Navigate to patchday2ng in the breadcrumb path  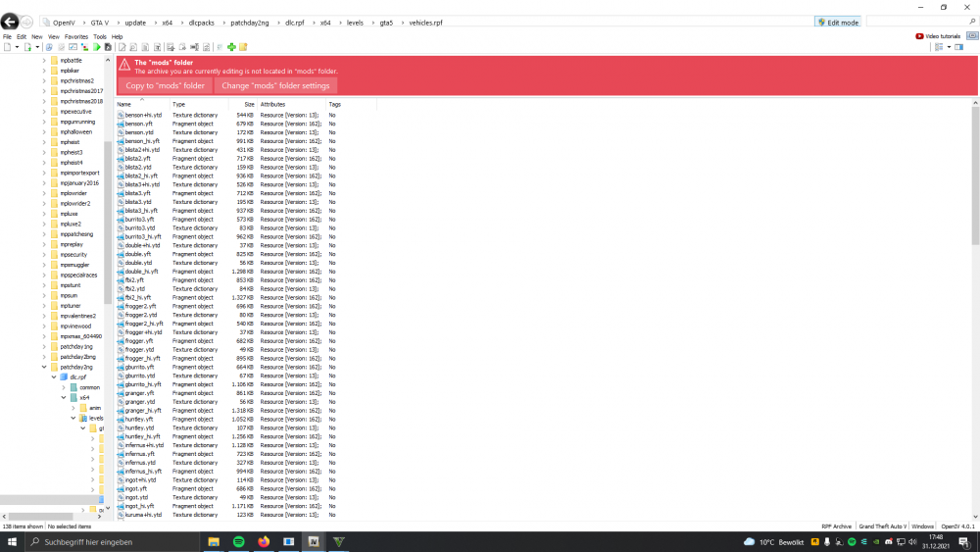pos(249,23)
